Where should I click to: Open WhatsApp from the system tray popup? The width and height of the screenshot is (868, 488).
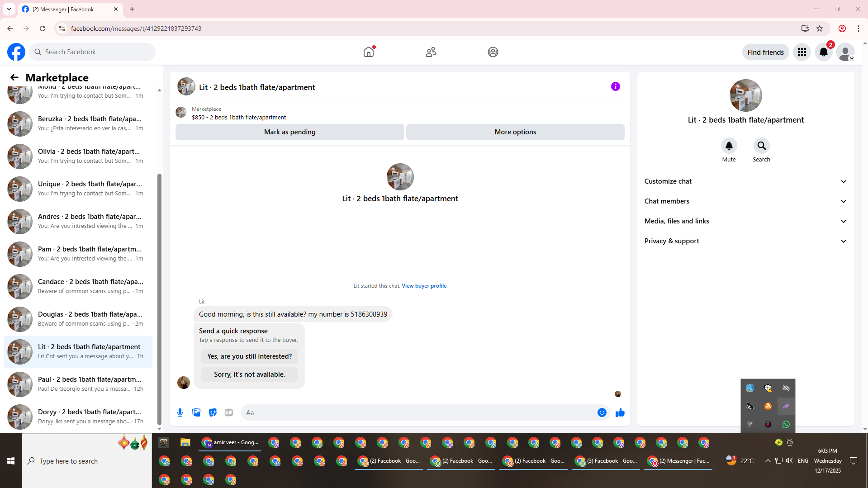click(x=786, y=424)
